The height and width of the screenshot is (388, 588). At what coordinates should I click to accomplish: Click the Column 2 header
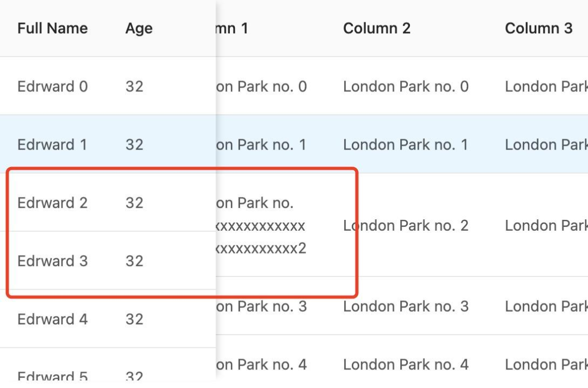[x=376, y=28]
